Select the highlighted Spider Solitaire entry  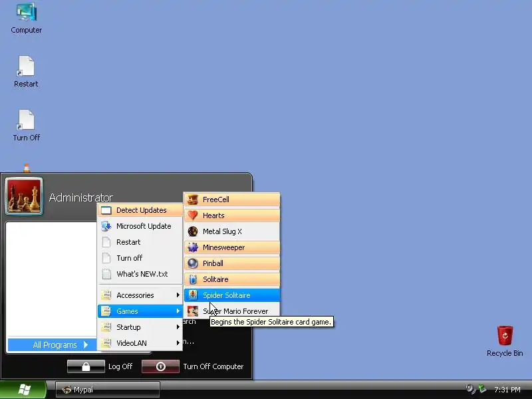232,295
